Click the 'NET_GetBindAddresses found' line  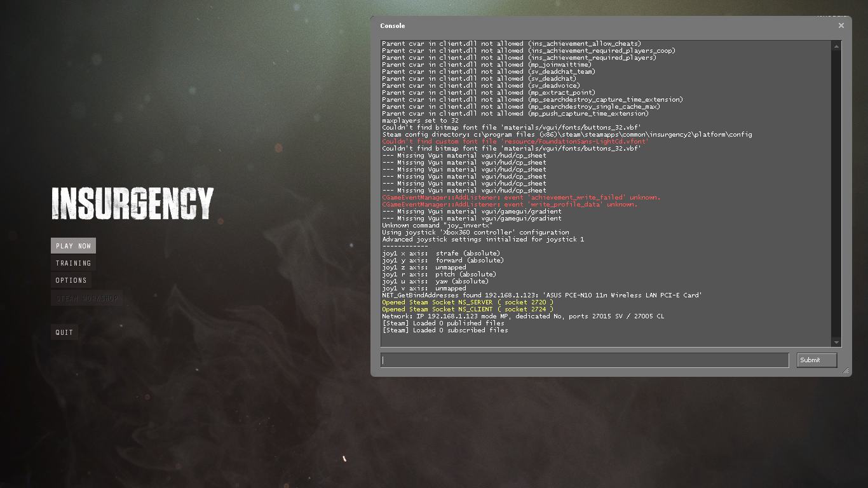[542, 295]
